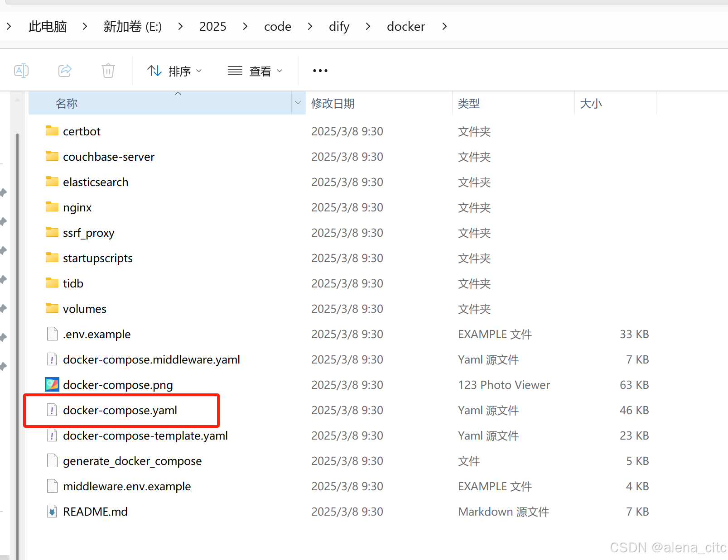The height and width of the screenshot is (560, 728).
Task: Click the generate_docker_compose file icon
Action: [x=52, y=460]
